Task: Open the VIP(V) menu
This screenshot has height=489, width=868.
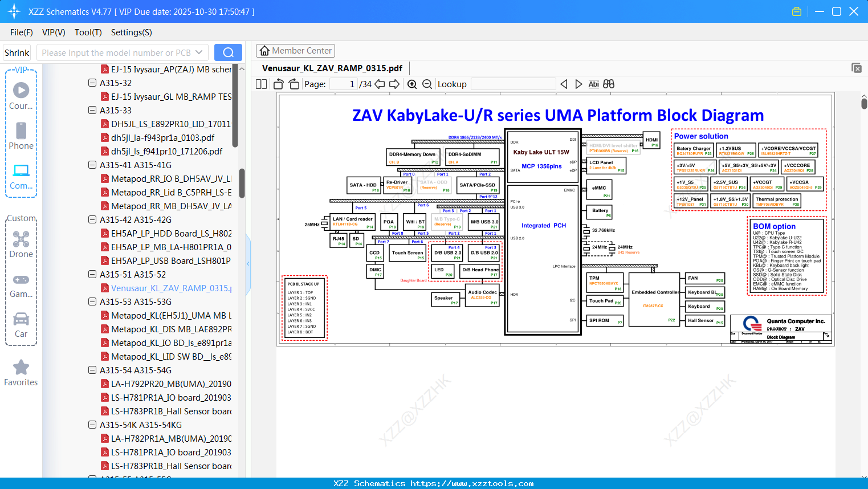Action: pyautogui.click(x=54, y=32)
